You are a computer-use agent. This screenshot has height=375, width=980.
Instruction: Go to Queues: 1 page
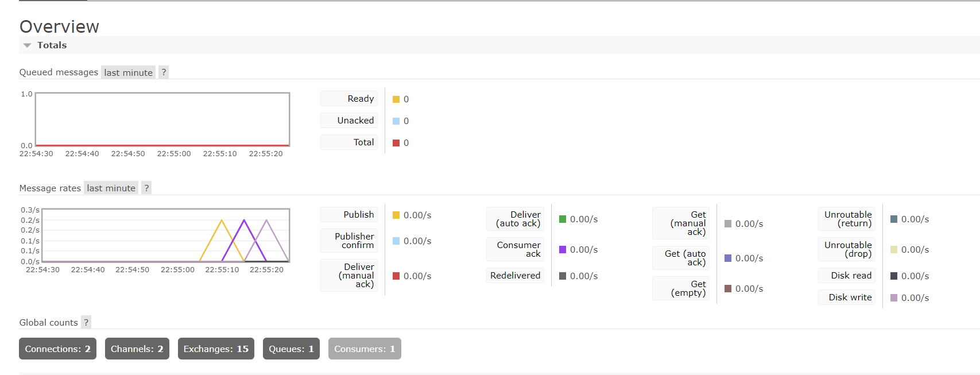291,349
